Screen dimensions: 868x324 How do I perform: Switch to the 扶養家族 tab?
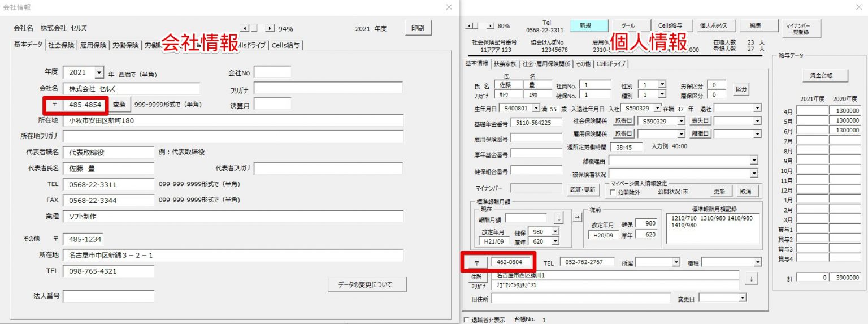(x=505, y=64)
